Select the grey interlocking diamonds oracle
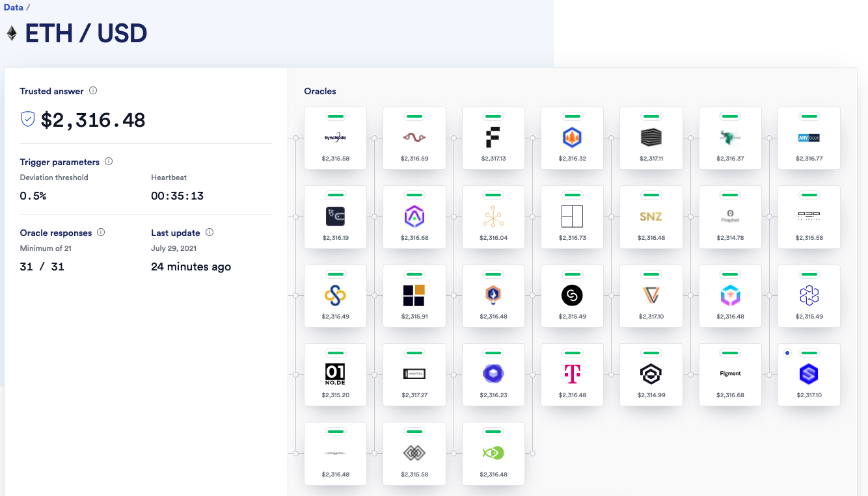The height and width of the screenshot is (496, 868). tap(414, 453)
